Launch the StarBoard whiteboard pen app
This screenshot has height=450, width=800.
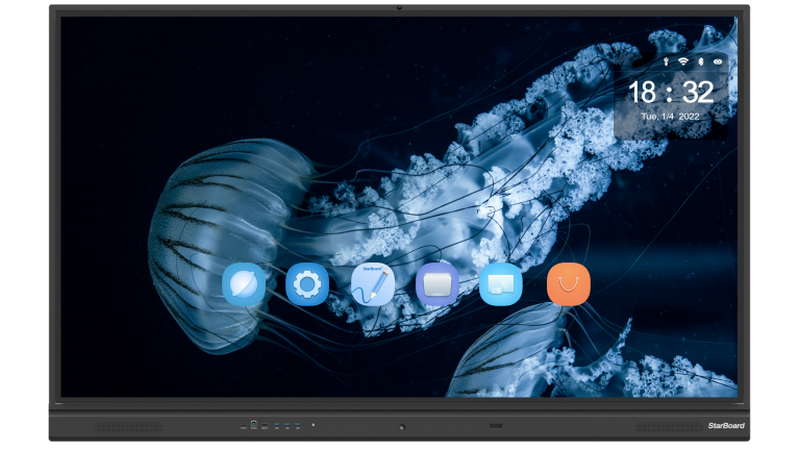click(373, 284)
